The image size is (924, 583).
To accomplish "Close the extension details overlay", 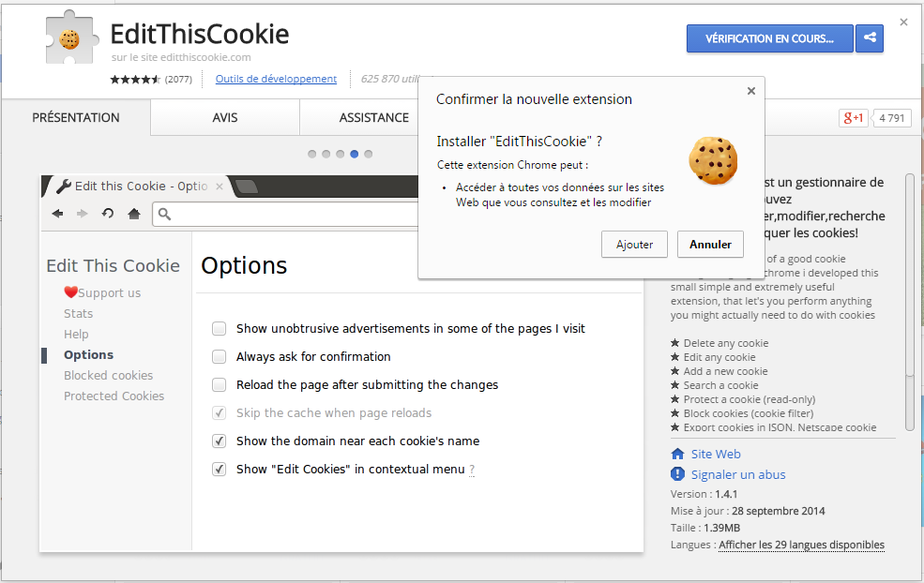I will coord(903,22).
